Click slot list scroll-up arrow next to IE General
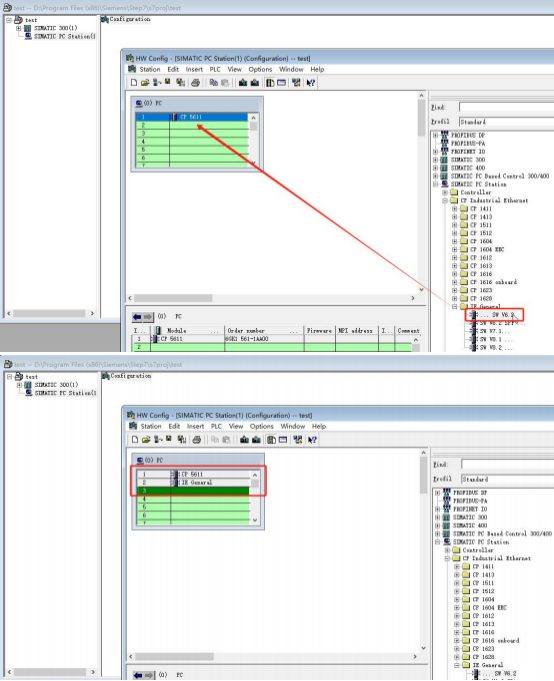This screenshot has width=554, height=681. 255,475
